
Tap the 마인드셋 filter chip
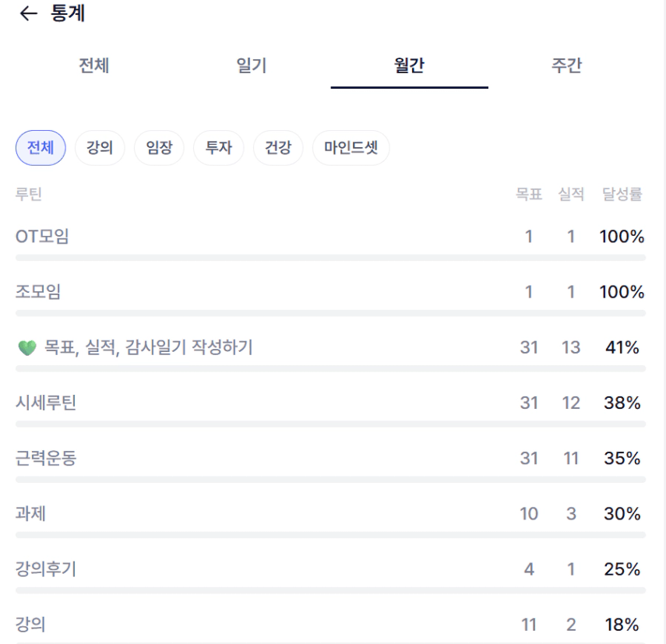click(x=351, y=148)
